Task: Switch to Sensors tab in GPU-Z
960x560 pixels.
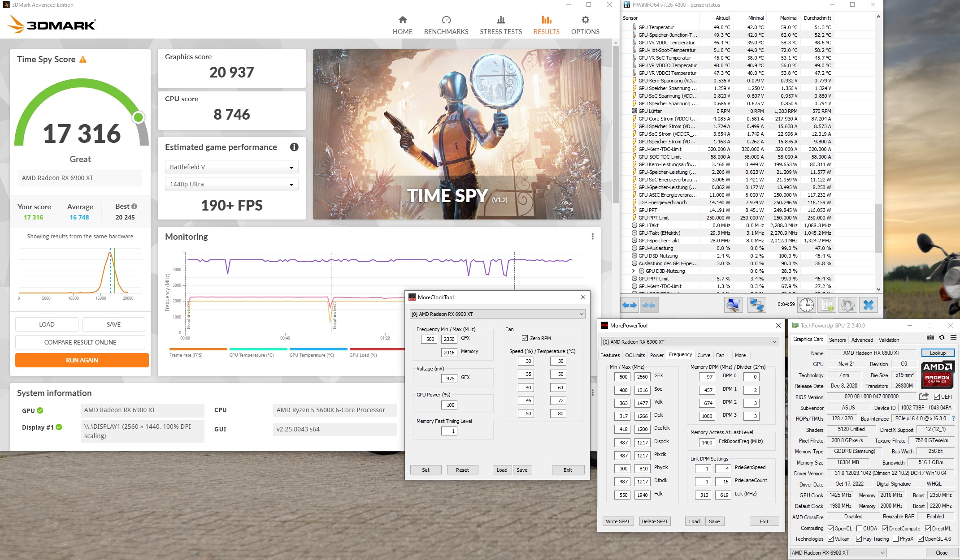Action: pyautogui.click(x=837, y=340)
